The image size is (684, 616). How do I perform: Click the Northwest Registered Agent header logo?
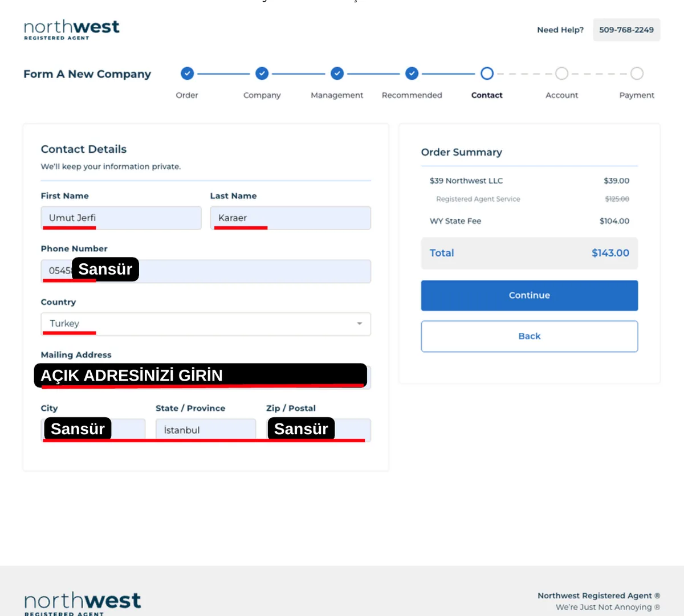(x=72, y=30)
